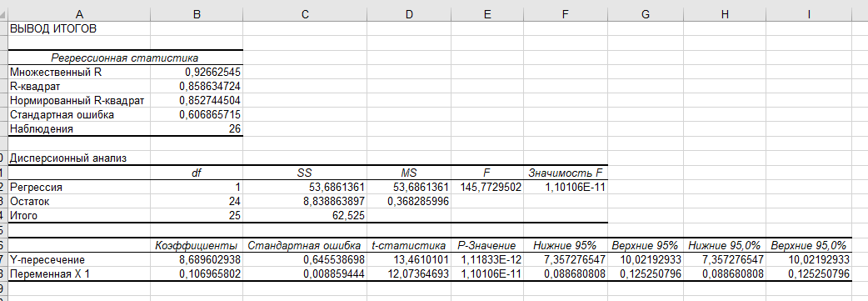This screenshot has width=868, height=301.
Task: Select the Регрессия SS value 53,6861361
Action: (x=304, y=187)
